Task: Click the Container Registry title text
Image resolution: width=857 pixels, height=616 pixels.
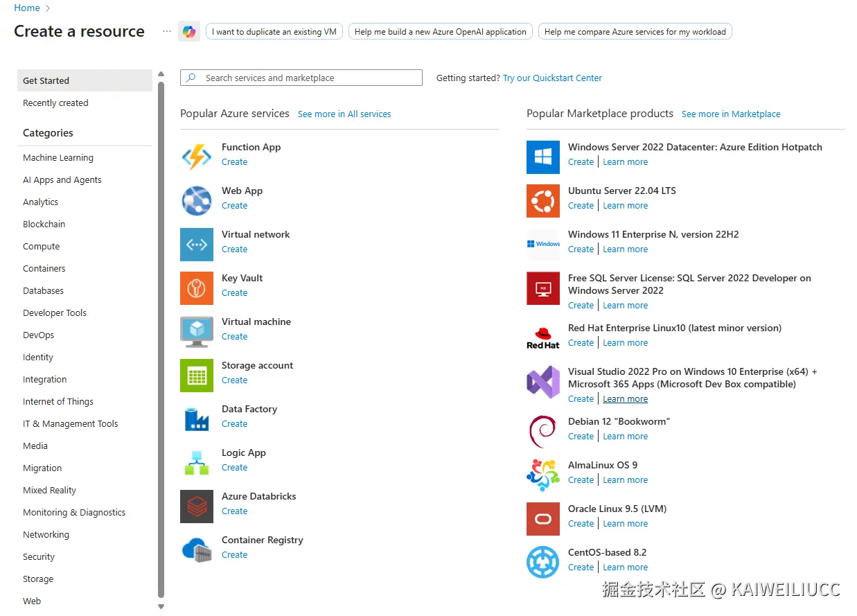Action: (263, 540)
